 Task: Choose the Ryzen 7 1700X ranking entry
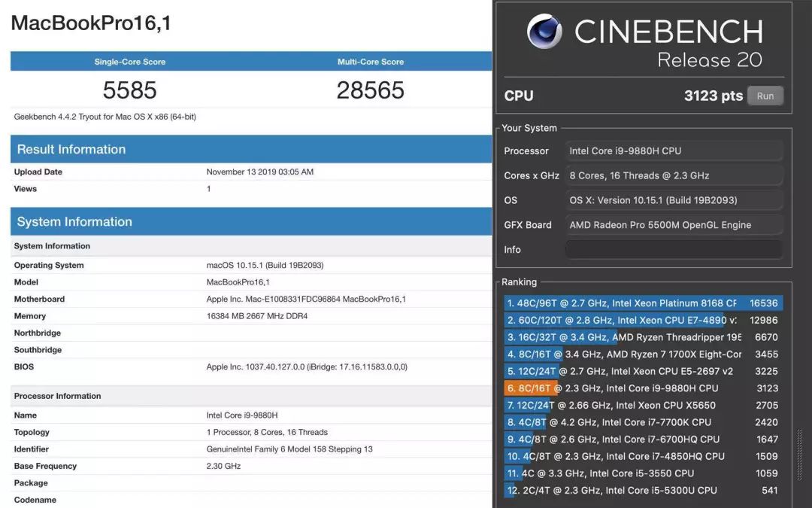tap(642, 354)
